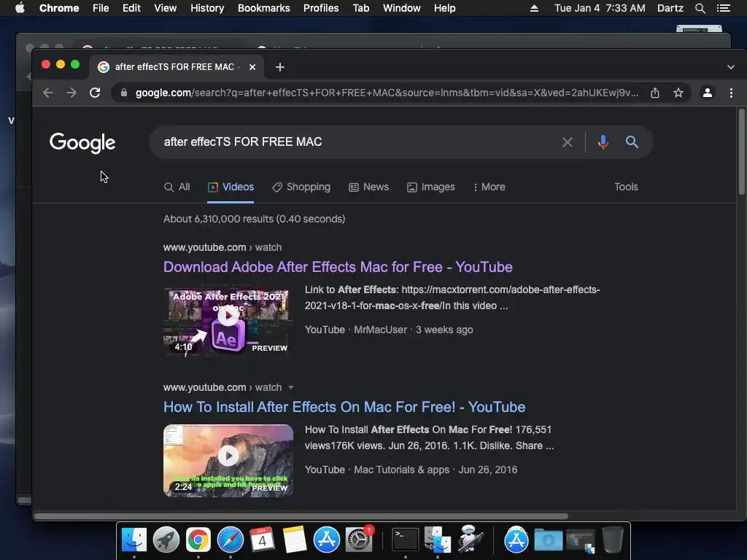Select the Videos results tab

(x=231, y=187)
